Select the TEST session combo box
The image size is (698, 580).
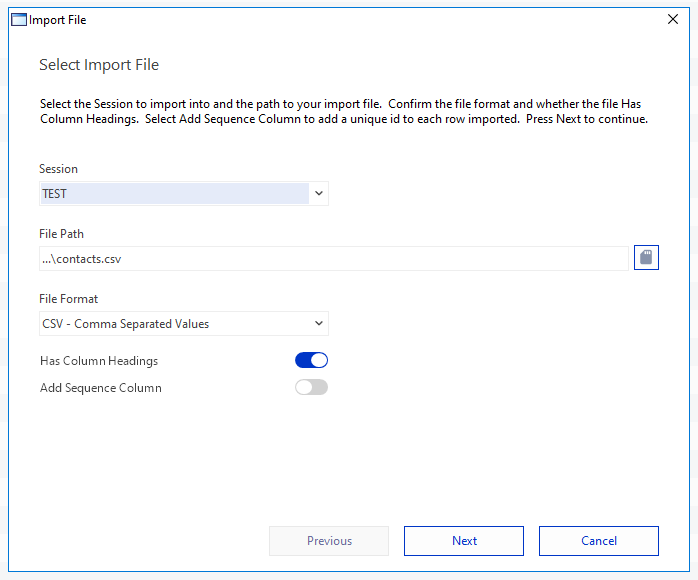(x=184, y=194)
